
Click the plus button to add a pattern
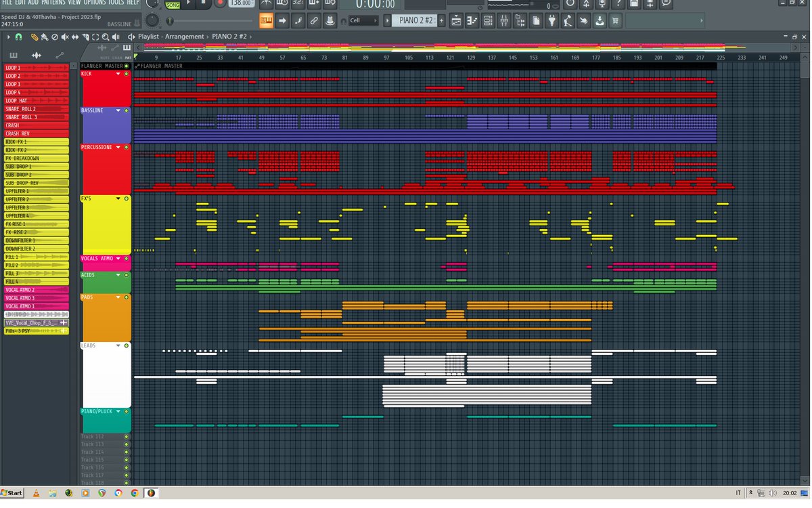pos(441,21)
